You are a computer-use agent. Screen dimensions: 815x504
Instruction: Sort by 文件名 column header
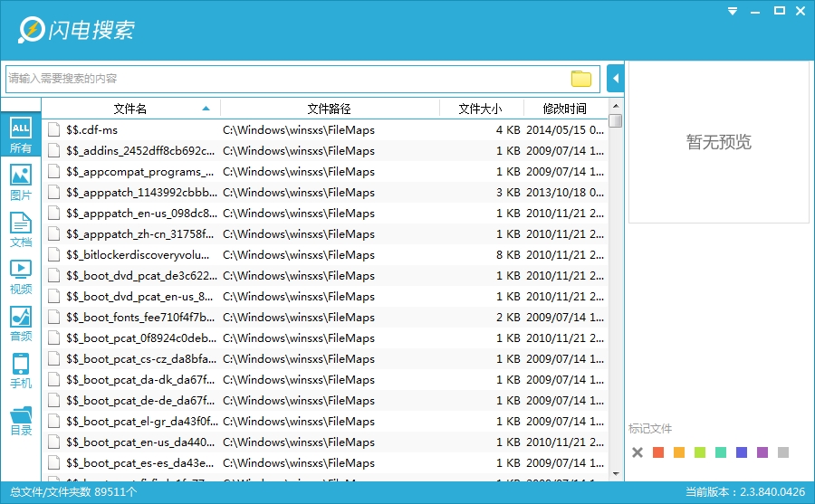(130, 109)
